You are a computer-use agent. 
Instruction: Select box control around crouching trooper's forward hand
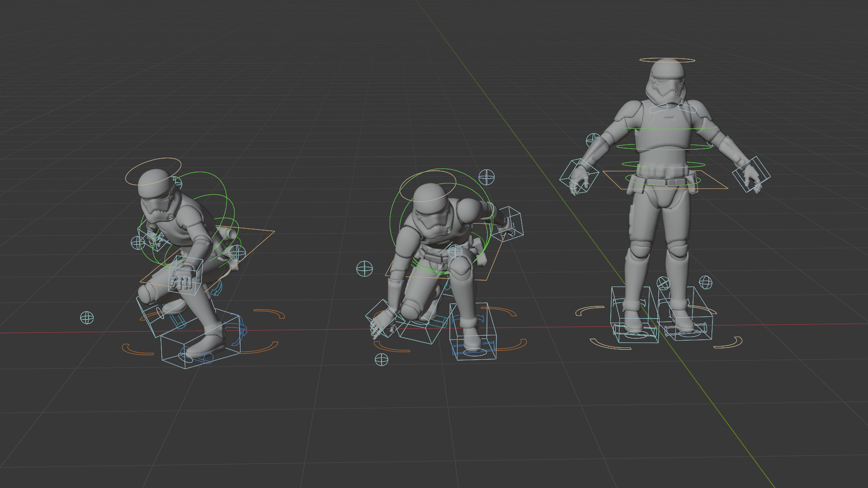click(185, 276)
